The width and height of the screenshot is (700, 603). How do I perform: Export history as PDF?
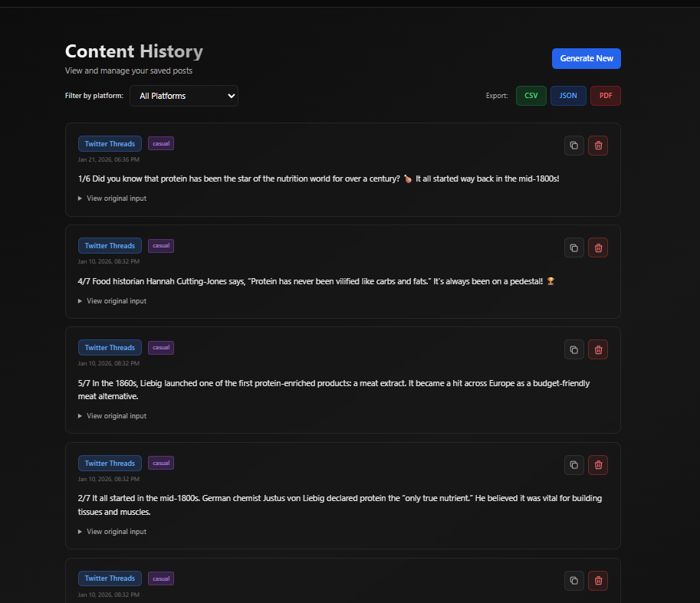pyautogui.click(x=605, y=96)
